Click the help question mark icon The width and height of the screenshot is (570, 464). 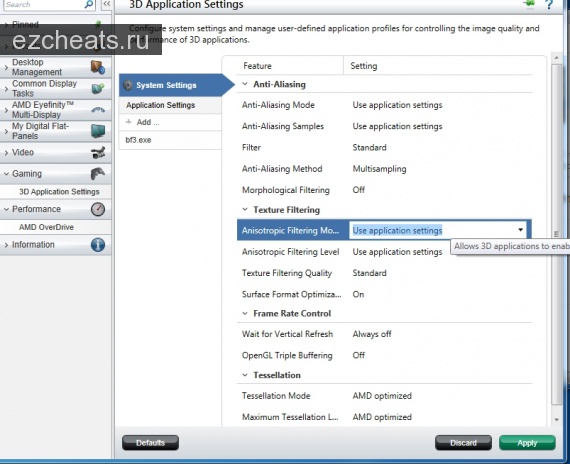tap(549, 4)
